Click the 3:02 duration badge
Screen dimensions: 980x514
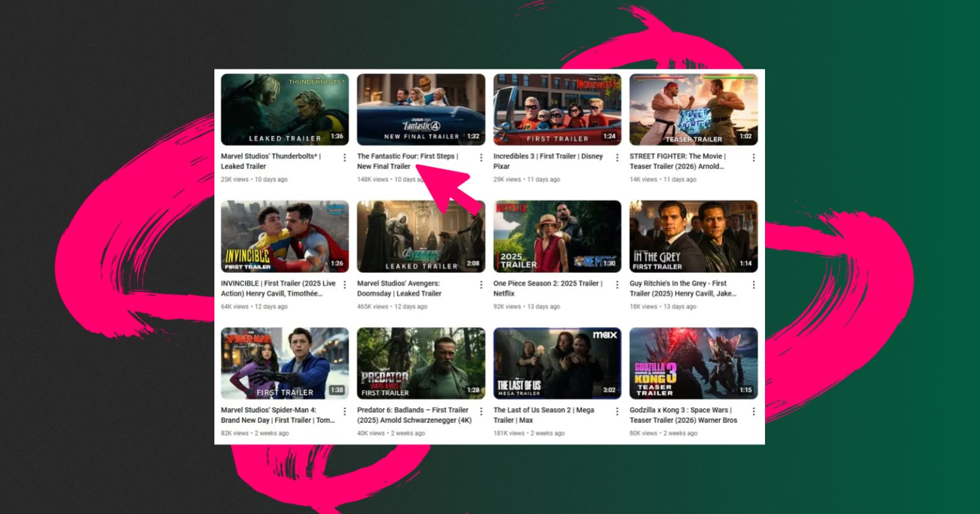pos(609,390)
